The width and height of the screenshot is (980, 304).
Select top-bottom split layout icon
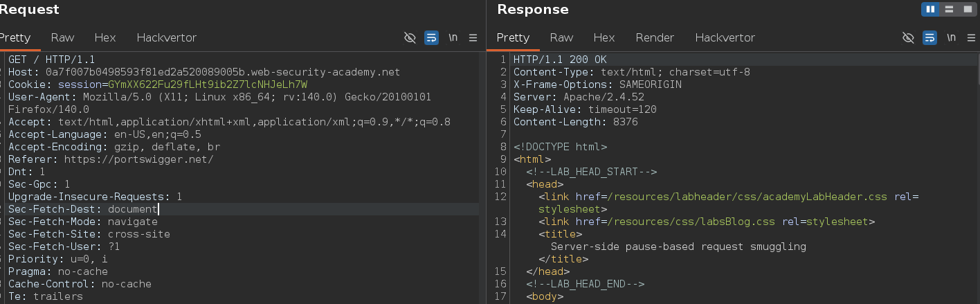(x=950, y=9)
